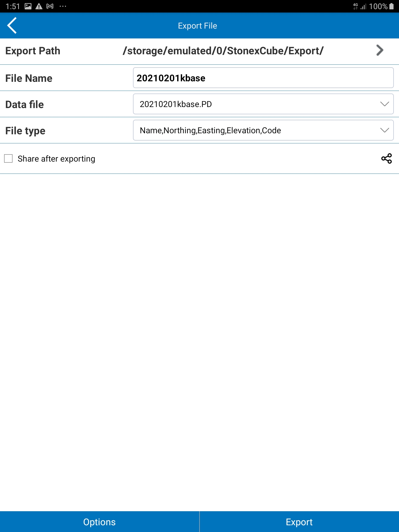Open Export Path chevron to browse folders

(x=380, y=50)
